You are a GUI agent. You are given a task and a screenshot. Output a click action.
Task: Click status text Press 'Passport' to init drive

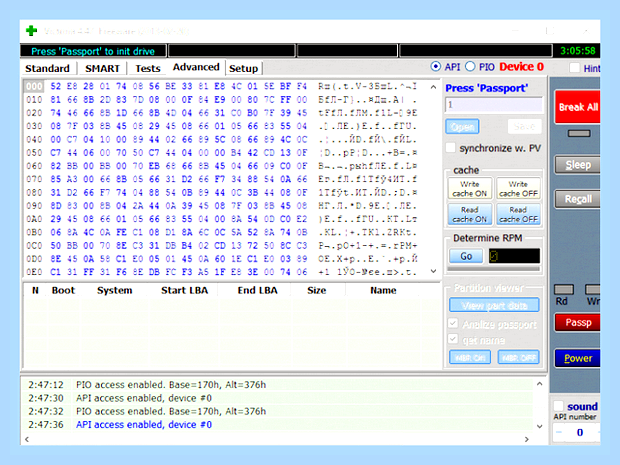[93, 51]
